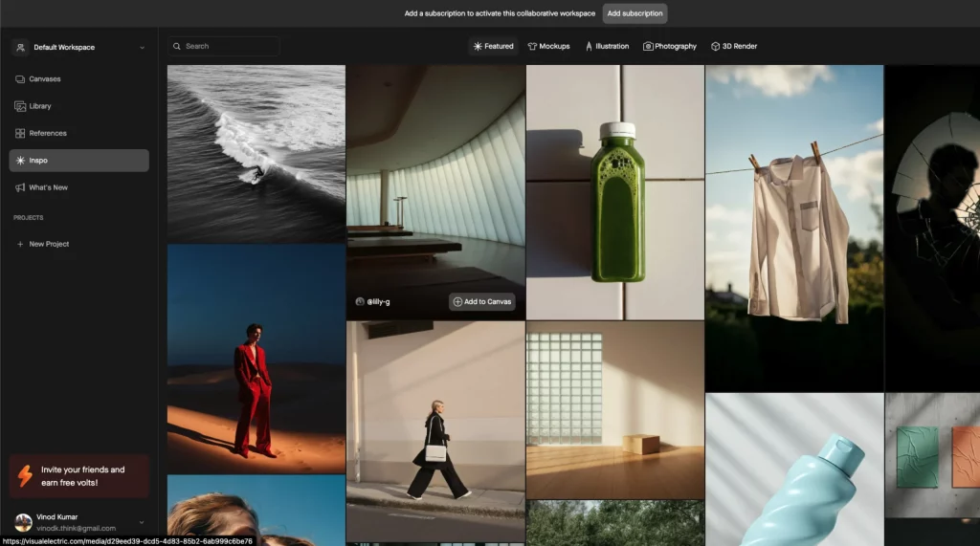Click the Mockups t-shirt icon
The image size is (980, 546).
pyautogui.click(x=532, y=46)
